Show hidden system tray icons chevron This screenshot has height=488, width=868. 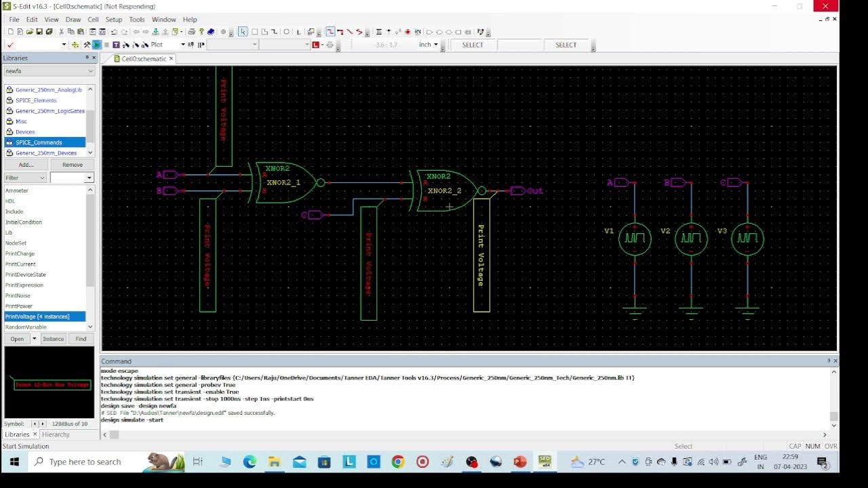622,462
